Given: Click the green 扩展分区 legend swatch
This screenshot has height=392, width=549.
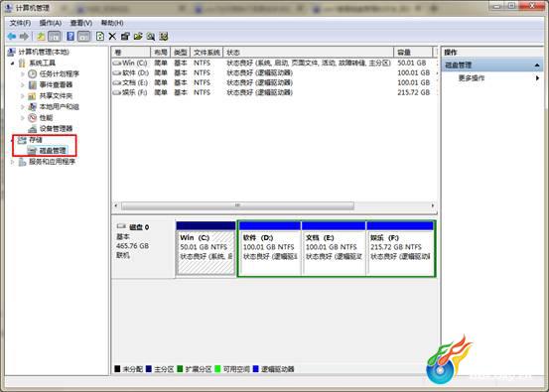Looking at the screenshot, I should (181, 369).
